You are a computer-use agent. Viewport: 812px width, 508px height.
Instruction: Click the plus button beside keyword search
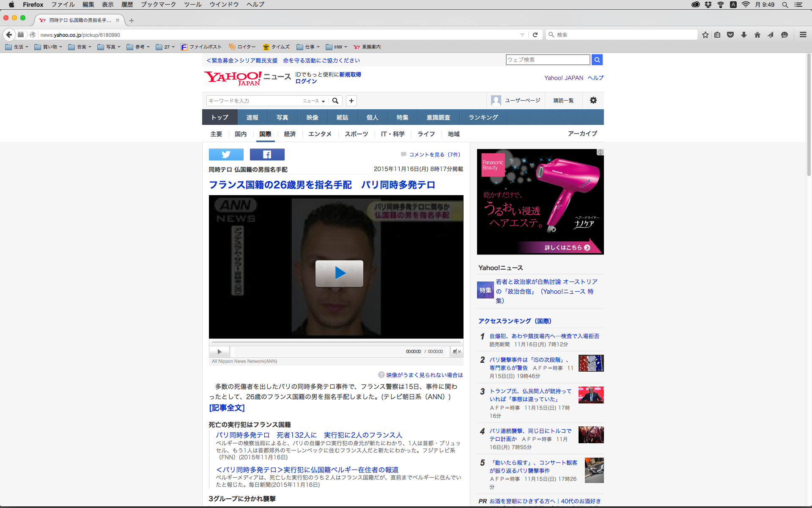click(x=351, y=101)
